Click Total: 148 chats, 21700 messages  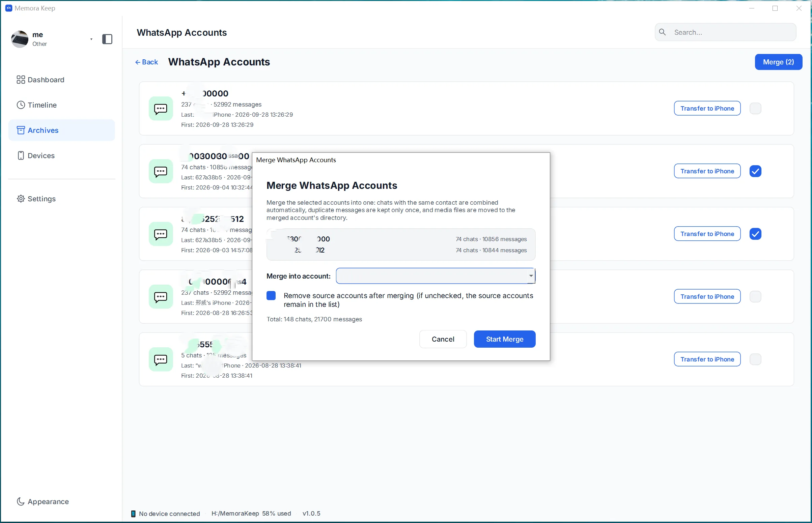[314, 320]
